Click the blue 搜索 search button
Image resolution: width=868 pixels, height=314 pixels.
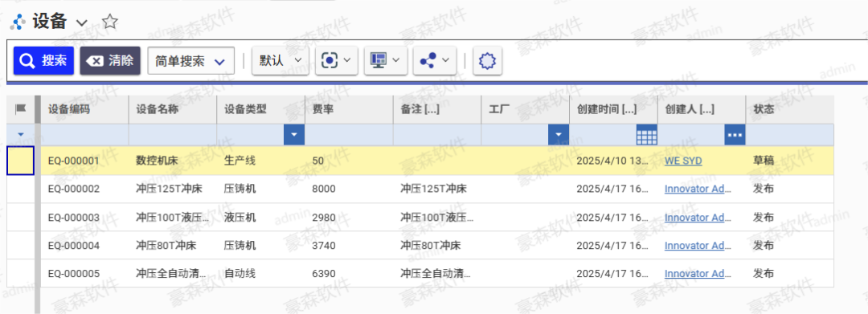pyautogui.click(x=43, y=60)
